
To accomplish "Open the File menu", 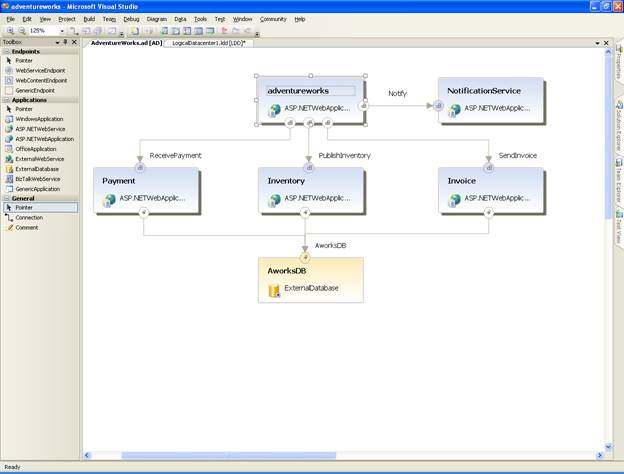I will (x=10, y=19).
